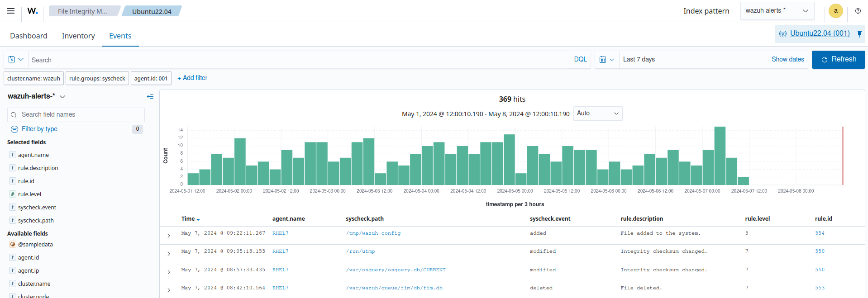Open the Index pattern dropdown

pyautogui.click(x=777, y=11)
